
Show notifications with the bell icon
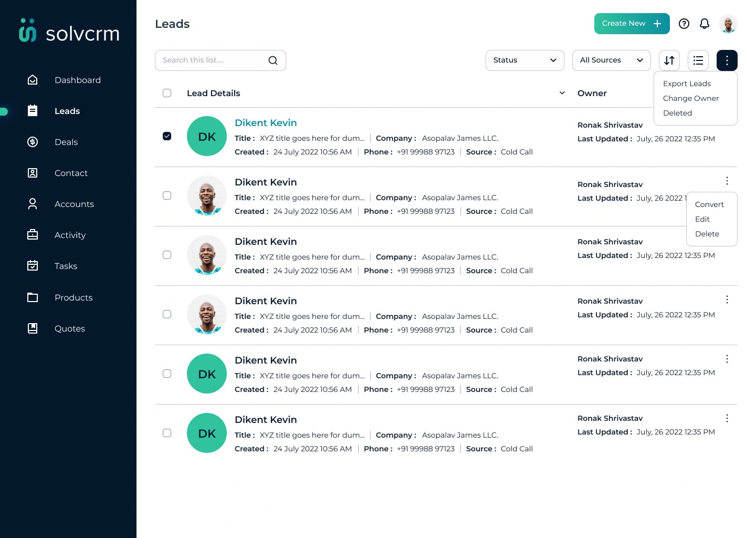tap(705, 24)
